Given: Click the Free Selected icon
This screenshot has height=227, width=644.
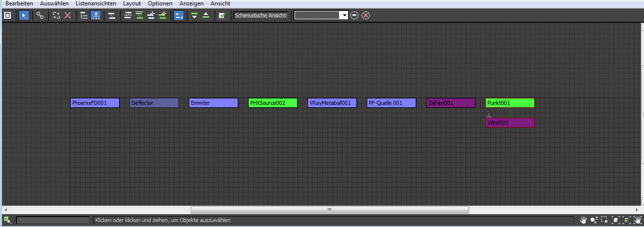Looking at the screenshot, I should [163, 15].
